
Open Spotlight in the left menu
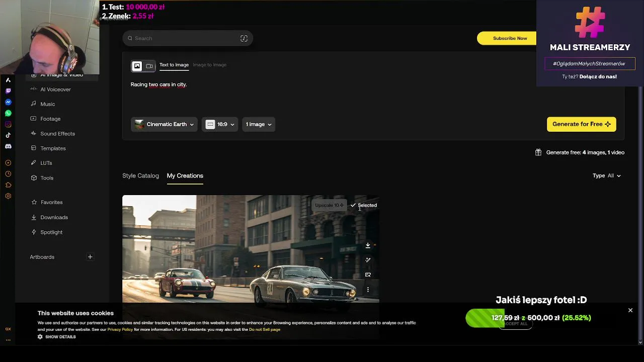pyautogui.click(x=51, y=232)
